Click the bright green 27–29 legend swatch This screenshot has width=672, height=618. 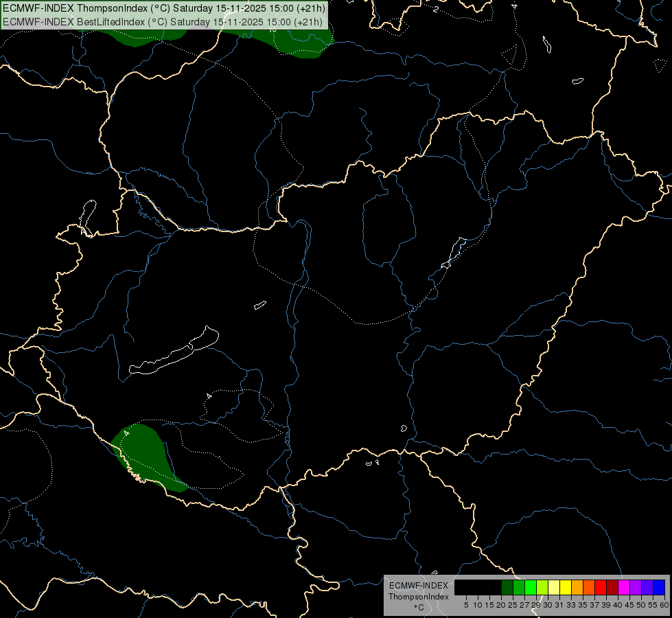(531, 587)
